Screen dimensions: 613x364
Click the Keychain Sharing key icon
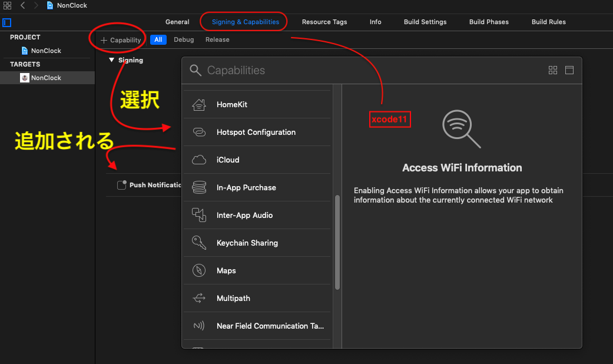199,243
